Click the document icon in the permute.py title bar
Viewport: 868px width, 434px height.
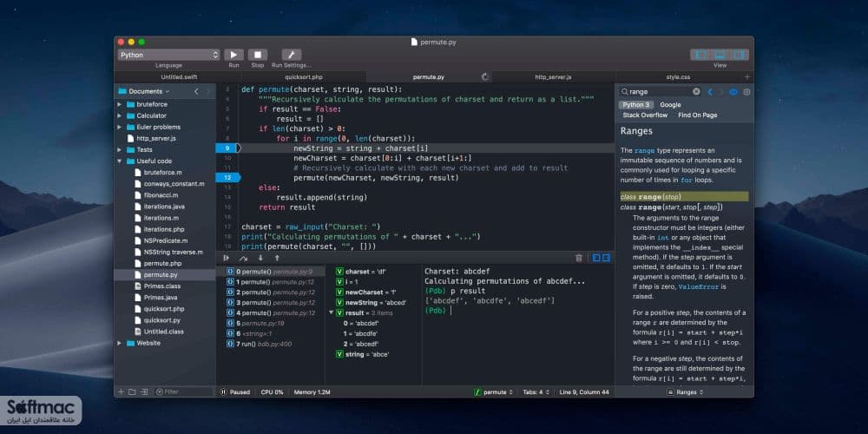click(413, 42)
